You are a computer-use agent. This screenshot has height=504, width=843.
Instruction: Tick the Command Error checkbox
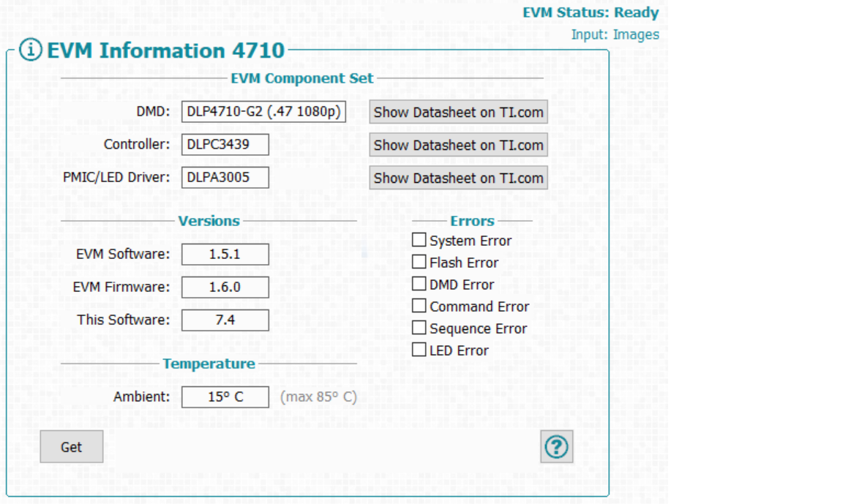click(x=419, y=306)
